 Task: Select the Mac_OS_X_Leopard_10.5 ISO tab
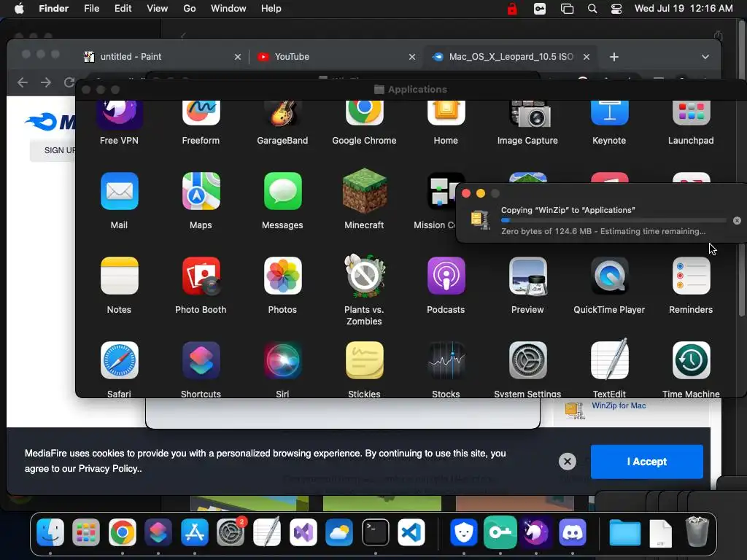pos(511,57)
